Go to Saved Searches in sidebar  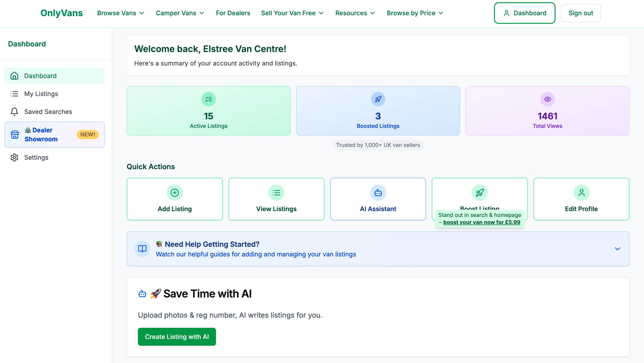48,112
